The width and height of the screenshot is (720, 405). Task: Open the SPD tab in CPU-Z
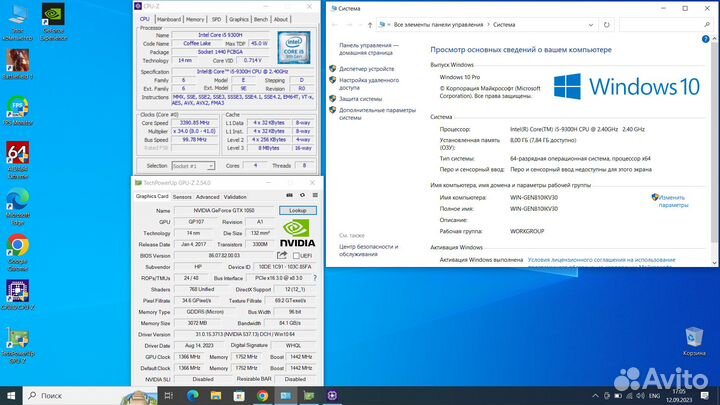216,19
